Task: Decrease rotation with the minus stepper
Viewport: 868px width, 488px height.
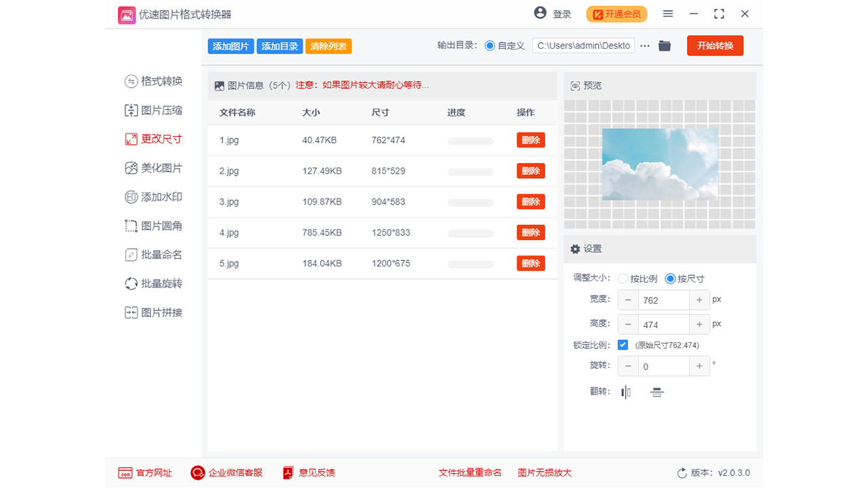Action: [629, 366]
